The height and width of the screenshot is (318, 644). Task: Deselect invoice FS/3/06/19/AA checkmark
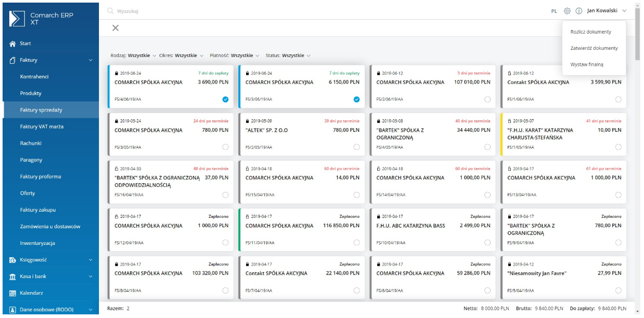pos(356,99)
